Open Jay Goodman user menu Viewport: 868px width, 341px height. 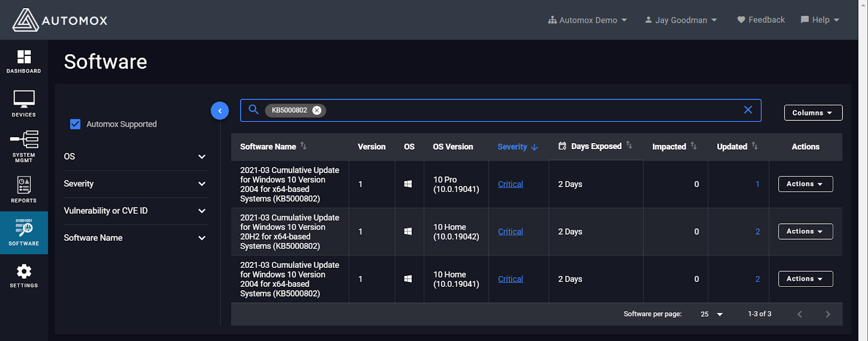pyautogui.click(x=681, y=20)
